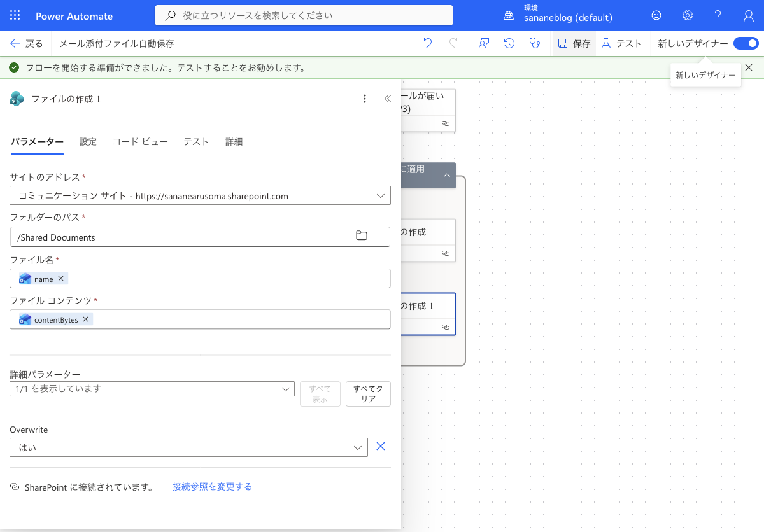Click the flow name メール添付ファイル自動保存

coord(117,43)
